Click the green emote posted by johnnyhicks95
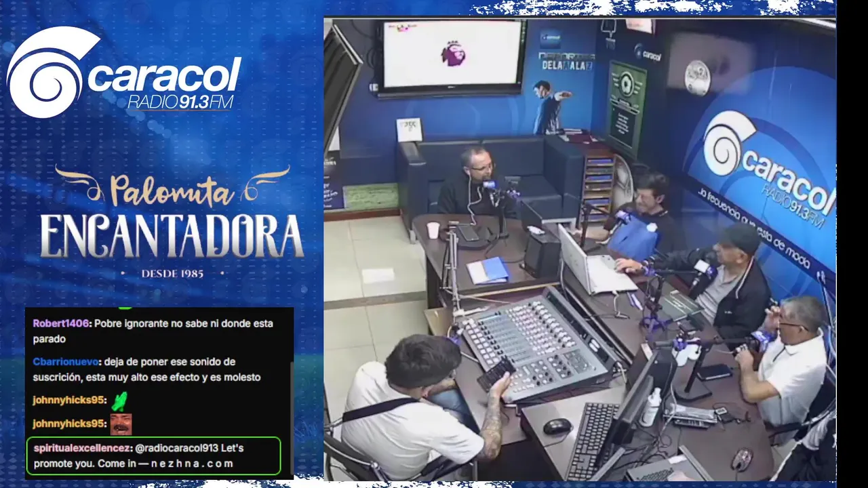The height and width of the screenshot is (488, 868). (119, 401)
